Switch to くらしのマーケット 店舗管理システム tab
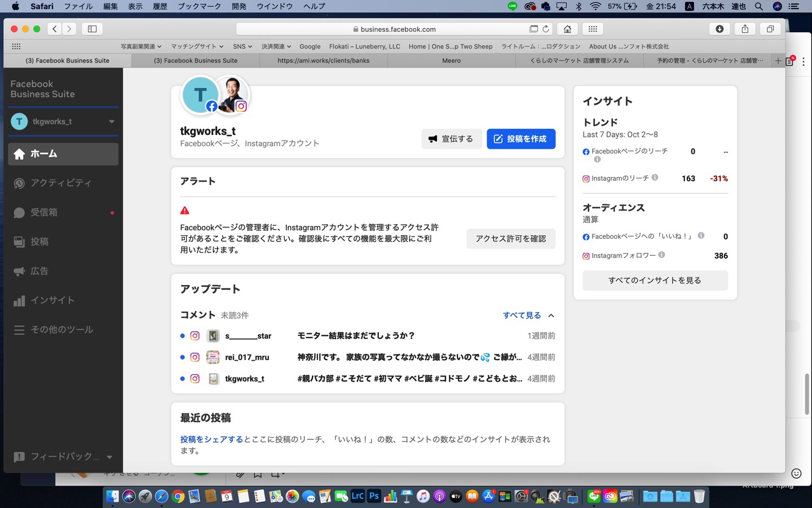 pyautogui.click(x=580, y=60)
